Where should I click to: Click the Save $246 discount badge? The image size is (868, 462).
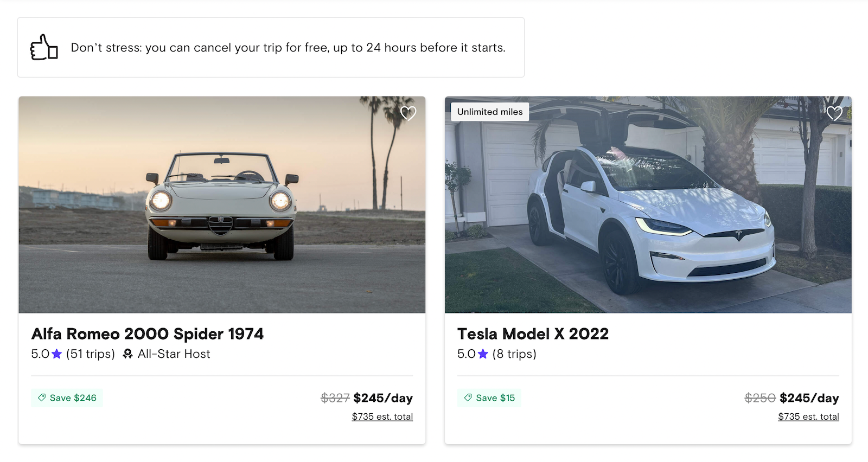[67, 397]
